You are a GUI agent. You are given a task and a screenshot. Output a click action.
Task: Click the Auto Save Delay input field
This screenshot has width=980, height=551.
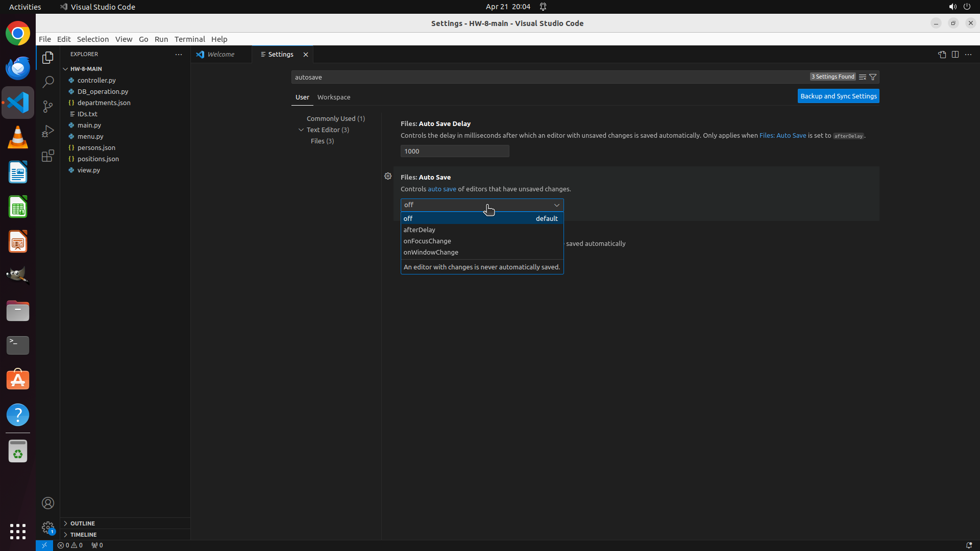[454, 151]
